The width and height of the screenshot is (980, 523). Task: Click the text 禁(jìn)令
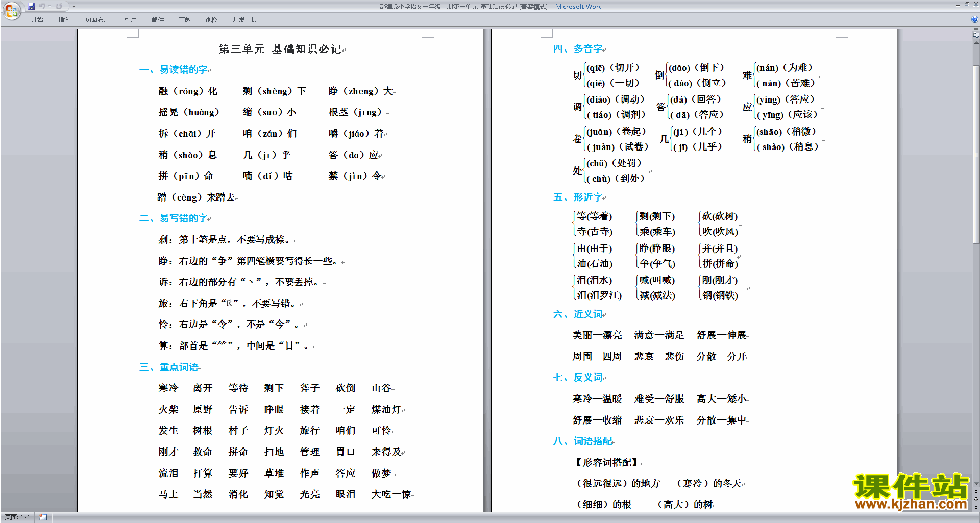pyautogui.click(x=355, y=176)
